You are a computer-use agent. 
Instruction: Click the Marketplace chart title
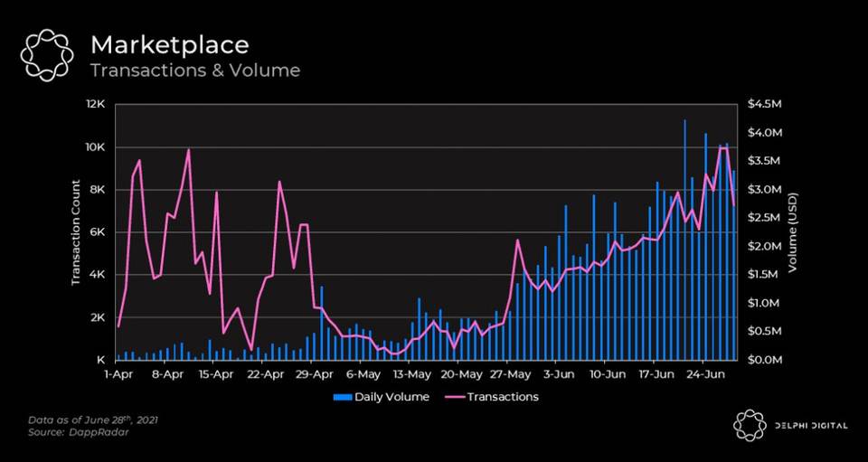(x=169, y=45)
